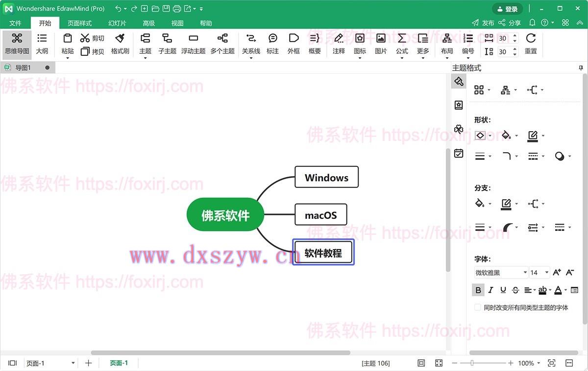The image size is (588, 371).
Task: Select the Windows topic node
Action: [326, 177]
